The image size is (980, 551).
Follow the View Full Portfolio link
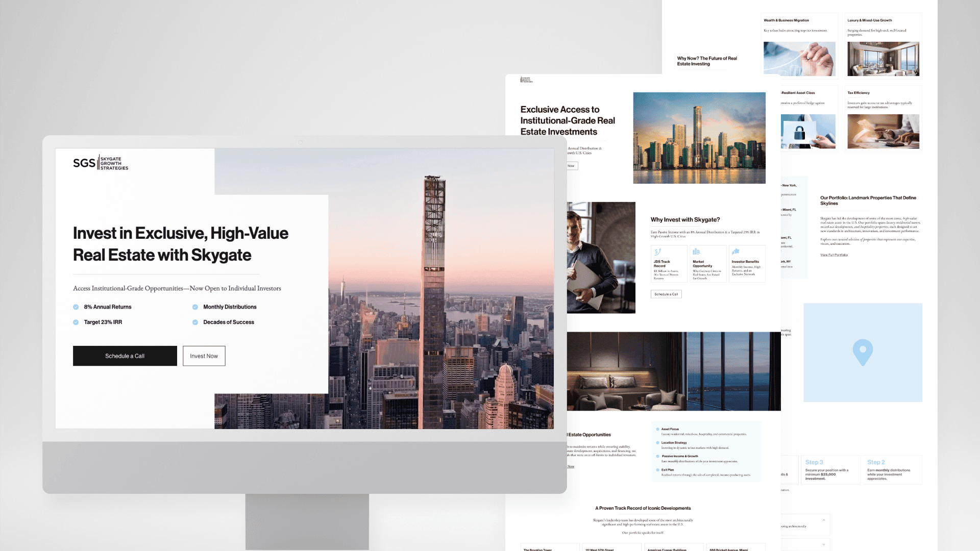pyautogui.click(x=834, y=255)
